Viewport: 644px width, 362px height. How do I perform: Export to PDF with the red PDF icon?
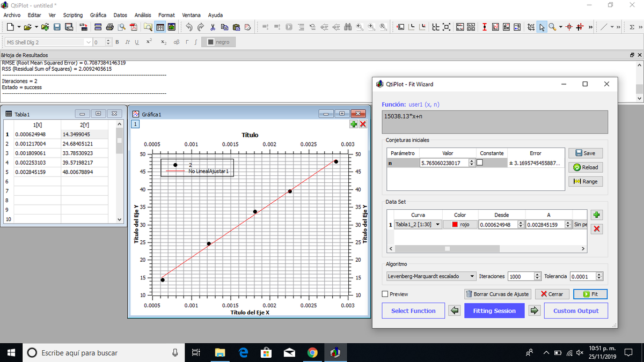tap(134, 27)
